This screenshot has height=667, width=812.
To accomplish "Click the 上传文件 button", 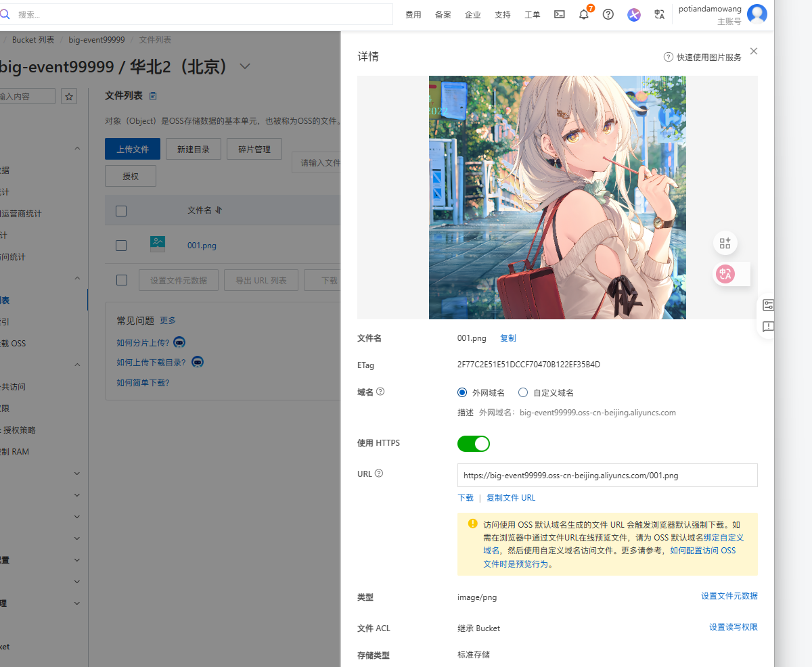I will [x=133, y=149].
